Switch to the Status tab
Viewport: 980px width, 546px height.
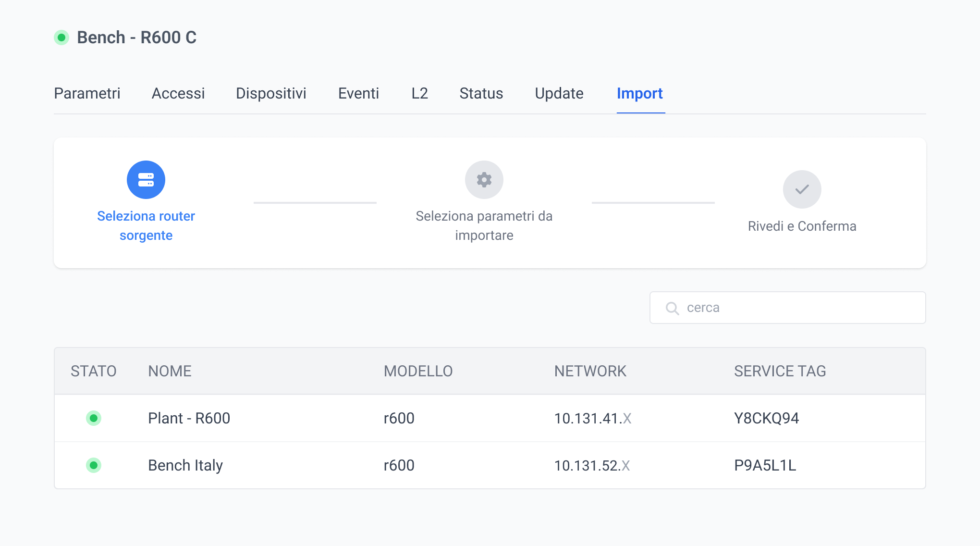click(x=481, y=93)
